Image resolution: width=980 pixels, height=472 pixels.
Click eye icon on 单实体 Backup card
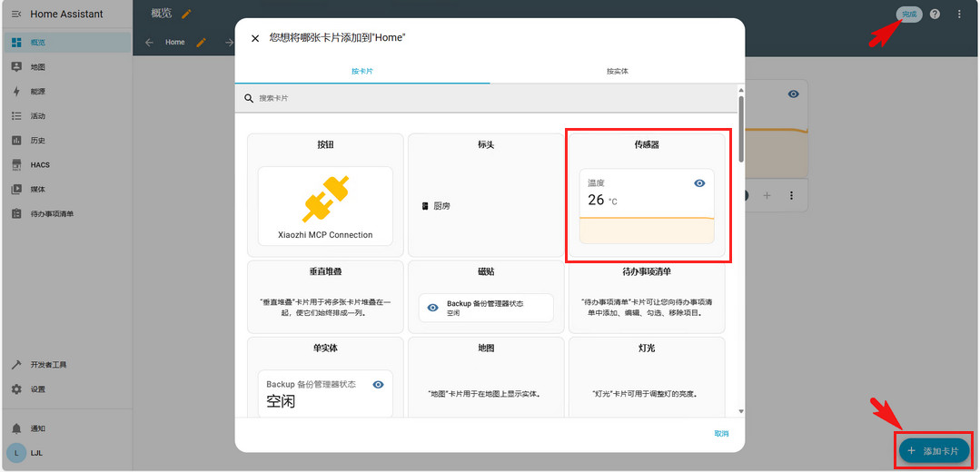(x=378, y=385)
